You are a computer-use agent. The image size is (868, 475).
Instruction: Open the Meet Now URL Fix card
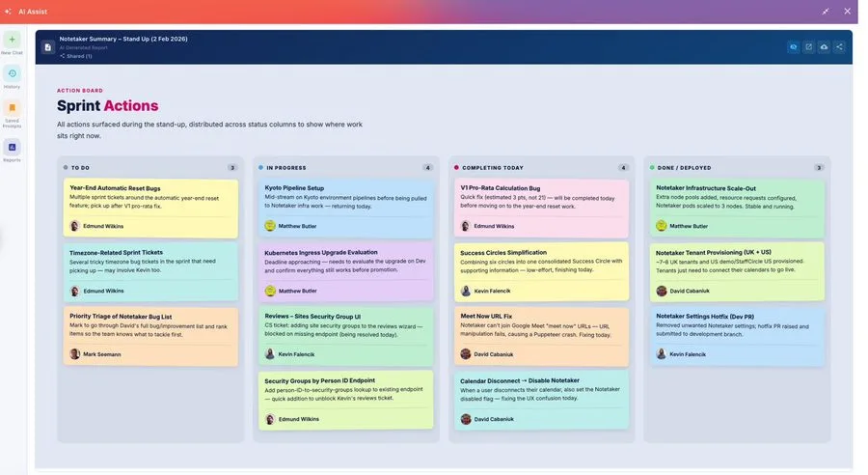[541, 336]
